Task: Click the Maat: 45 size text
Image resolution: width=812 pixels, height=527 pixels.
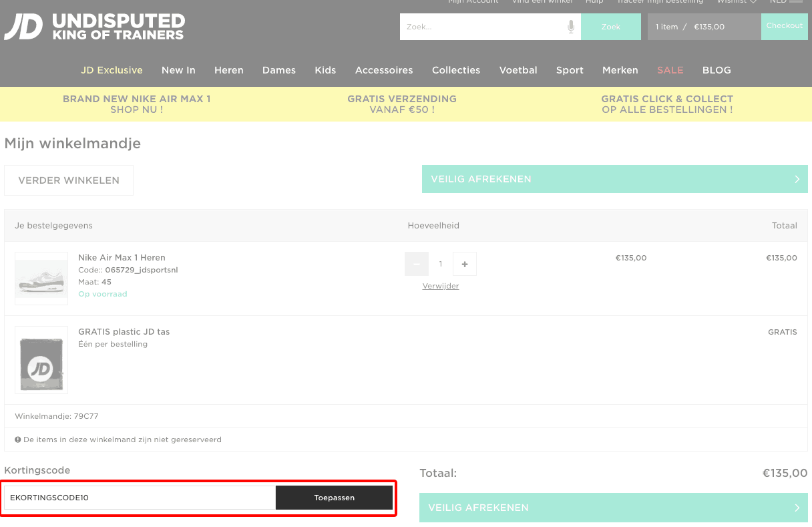Action: click(95, 282)
